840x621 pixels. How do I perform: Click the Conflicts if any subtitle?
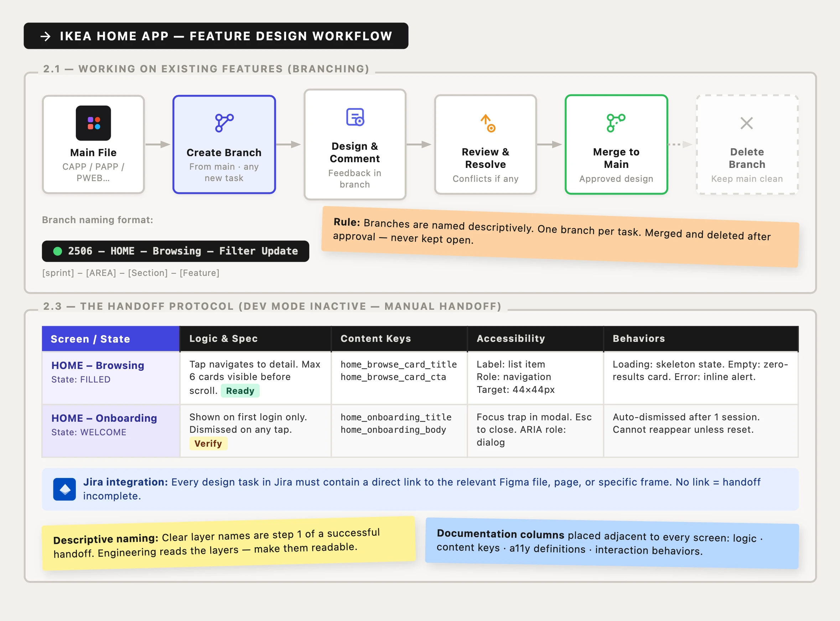(485, 179)
